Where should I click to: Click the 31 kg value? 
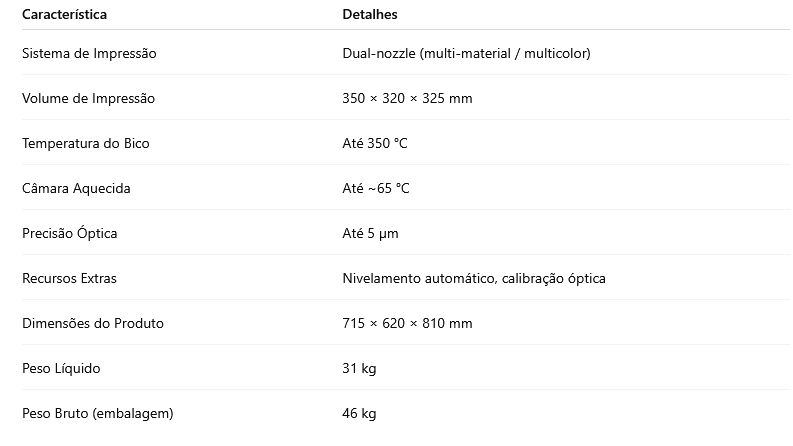coord(359,369)
